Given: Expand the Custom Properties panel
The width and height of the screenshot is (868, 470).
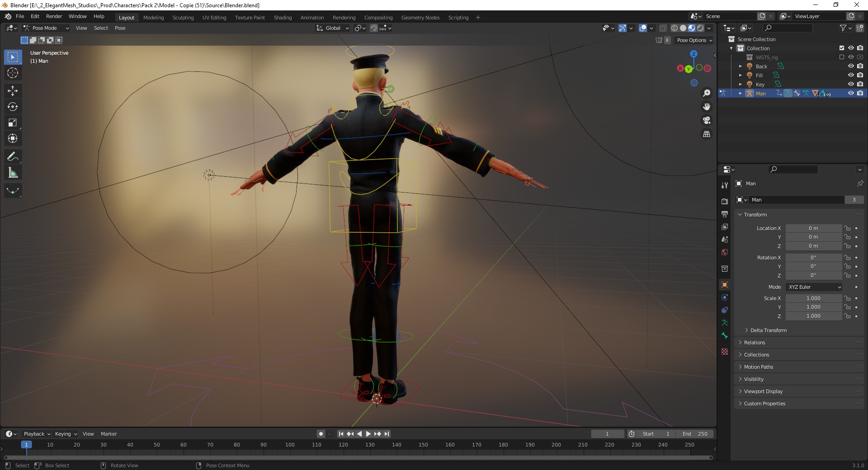Looking at the screenshot, I should tap(799, 404).
